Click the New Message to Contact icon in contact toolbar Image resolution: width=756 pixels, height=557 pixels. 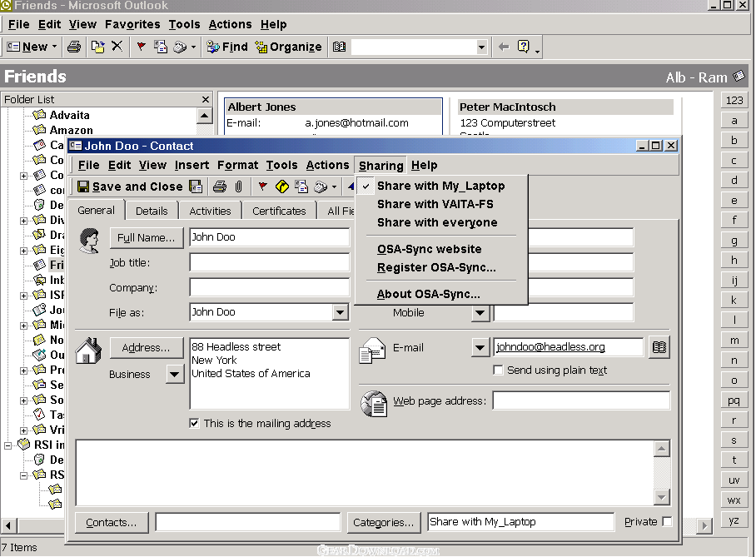(x=301, y=186)
